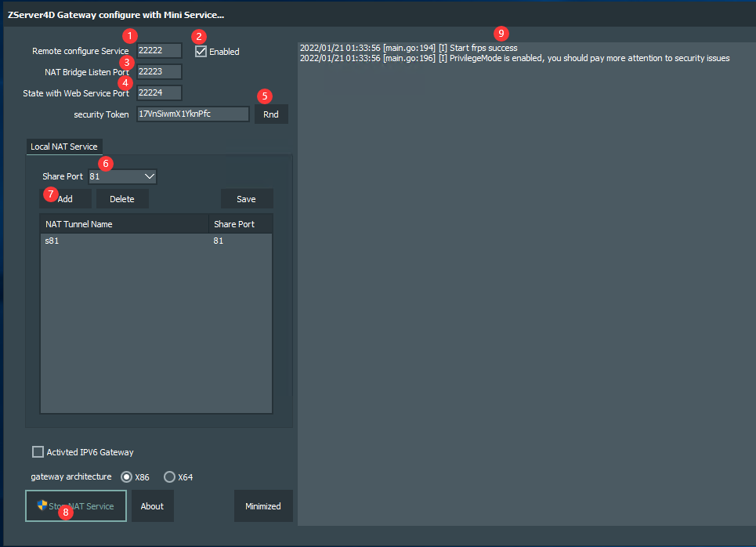Click the Share Port column header
Viewport: 756px width, 547px height.
pyautogui.click(x=240, y=224)
